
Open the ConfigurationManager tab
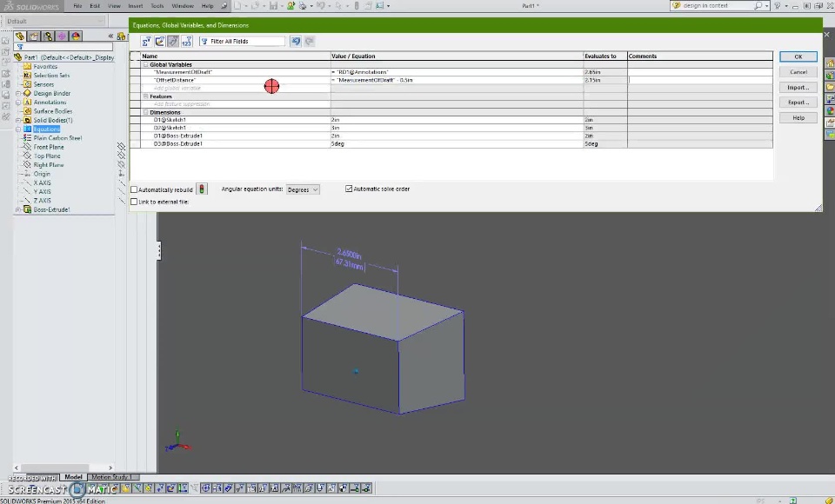tap(48, 36)
